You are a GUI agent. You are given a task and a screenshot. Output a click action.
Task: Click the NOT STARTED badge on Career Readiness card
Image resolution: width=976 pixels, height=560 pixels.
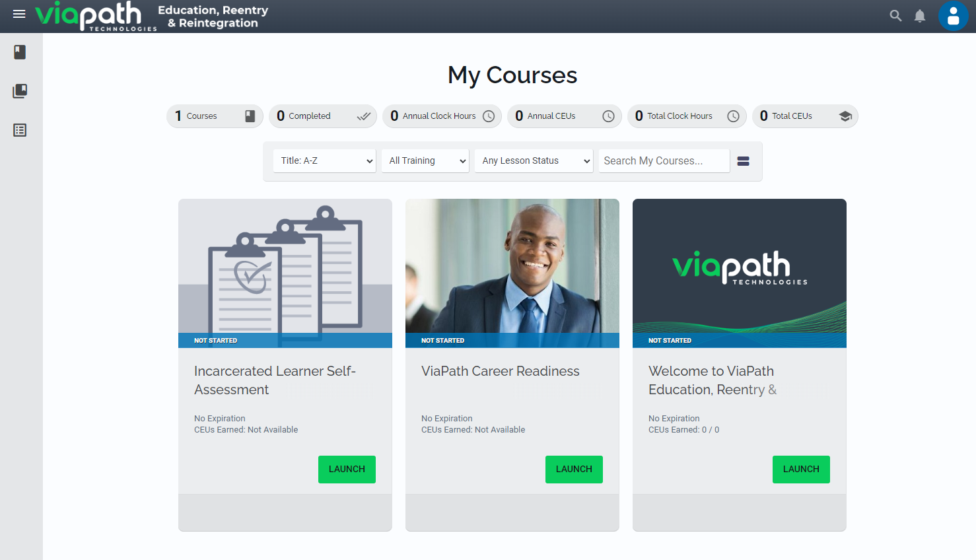[442, 341]
